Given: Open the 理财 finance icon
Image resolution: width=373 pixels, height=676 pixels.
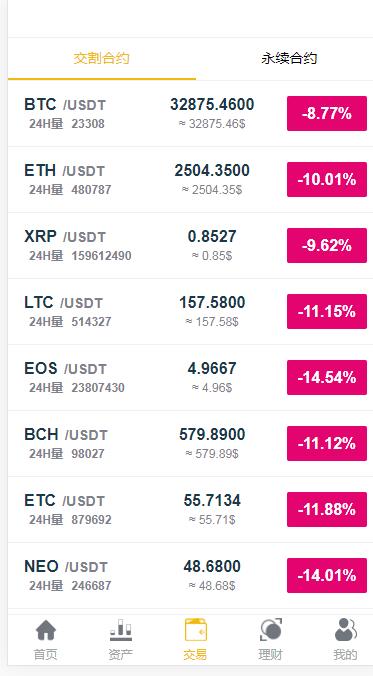Looking at the screenshot, I should point(270,630).
